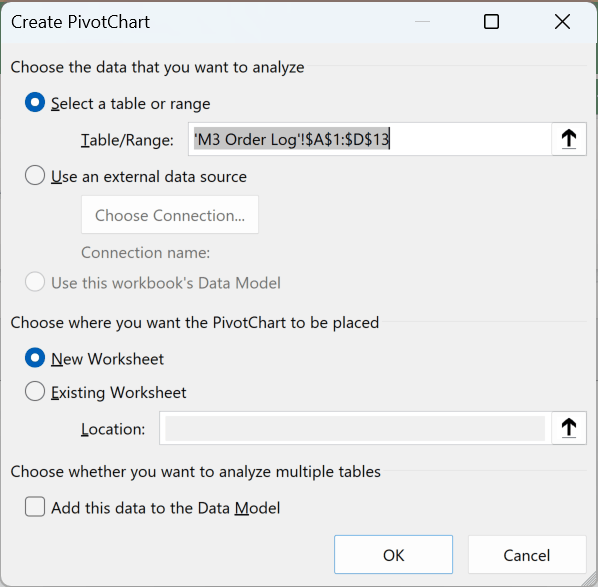
Task: Click the Choose Connection... button
Action: pos(170,215)
